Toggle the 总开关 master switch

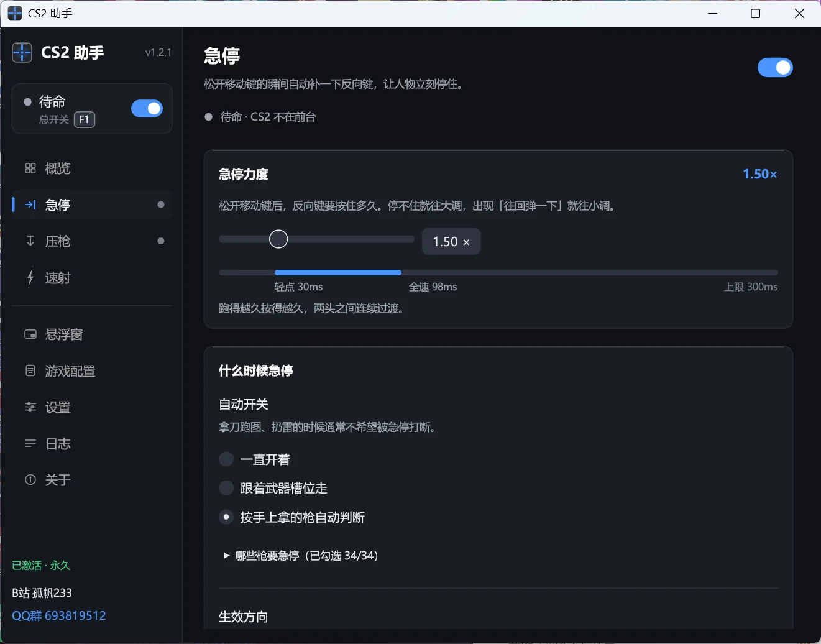pos(147,109)
